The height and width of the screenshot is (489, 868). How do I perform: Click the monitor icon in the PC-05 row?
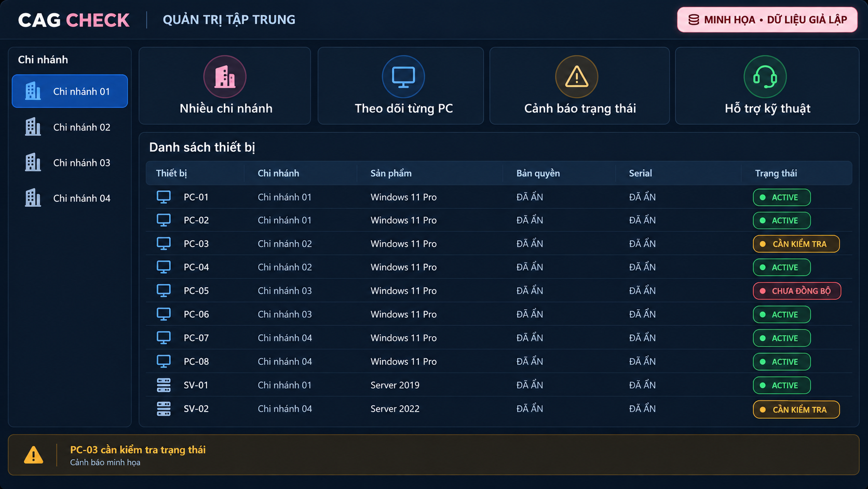point(164,290)
